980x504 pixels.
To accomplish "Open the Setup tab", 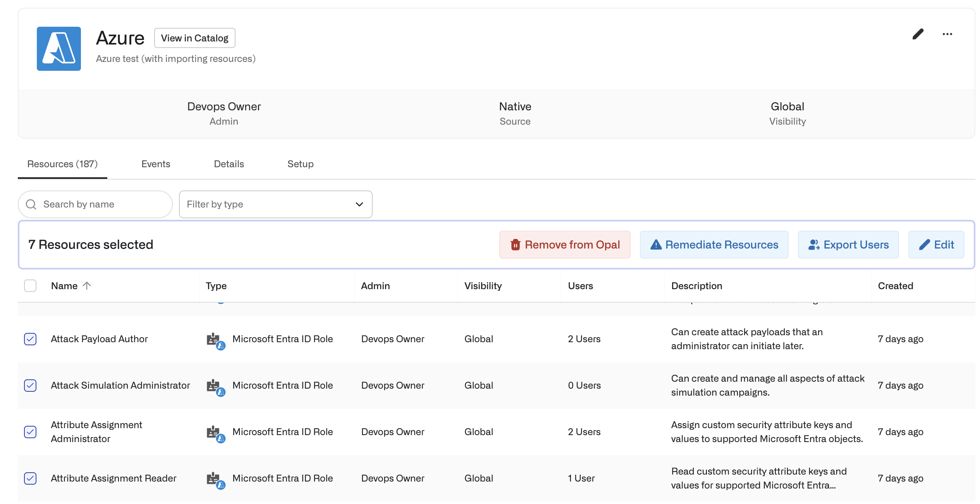I will point(300,164).
